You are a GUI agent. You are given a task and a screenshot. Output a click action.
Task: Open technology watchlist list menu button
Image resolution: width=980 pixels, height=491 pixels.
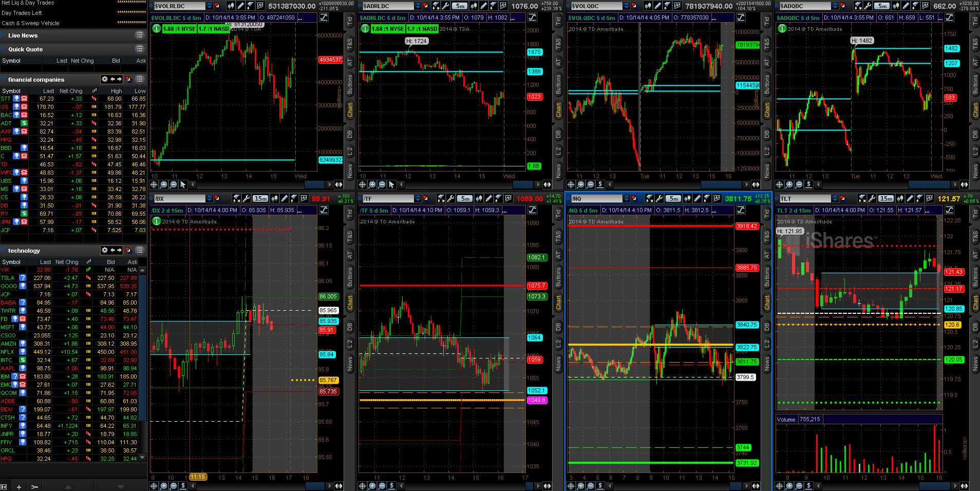point(139,250)
